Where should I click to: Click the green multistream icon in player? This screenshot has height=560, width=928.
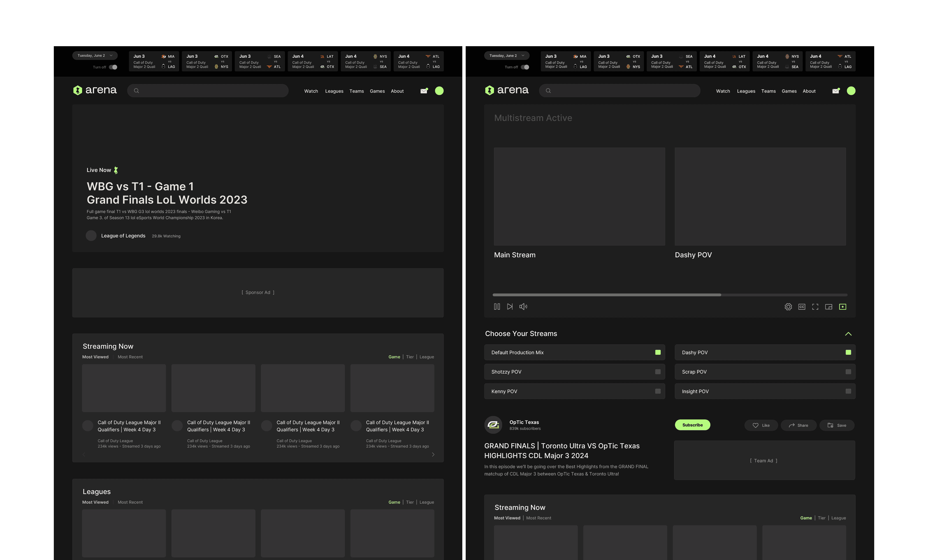click(x=843, y=307)
